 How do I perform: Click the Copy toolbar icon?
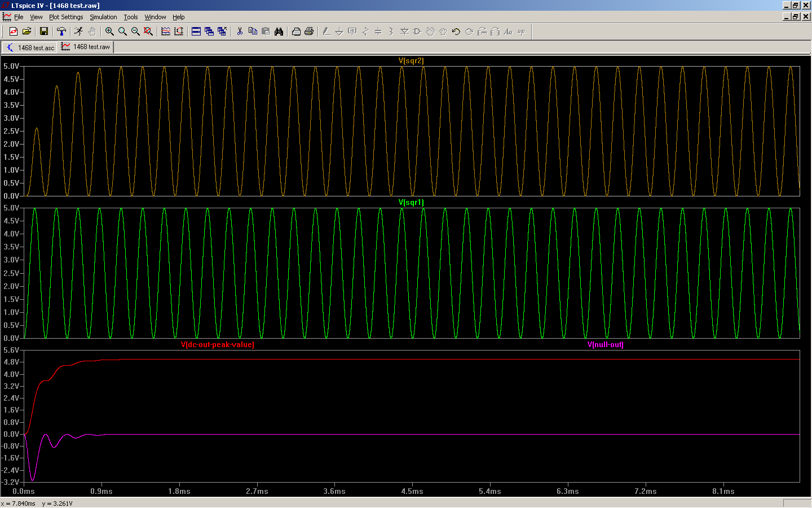pyautogui.click(x=253, y=32)
